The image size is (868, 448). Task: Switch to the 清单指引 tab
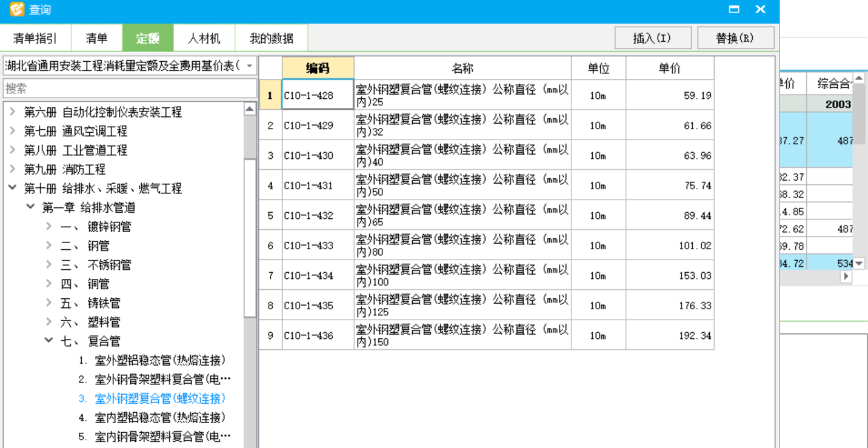coord(35,38)
